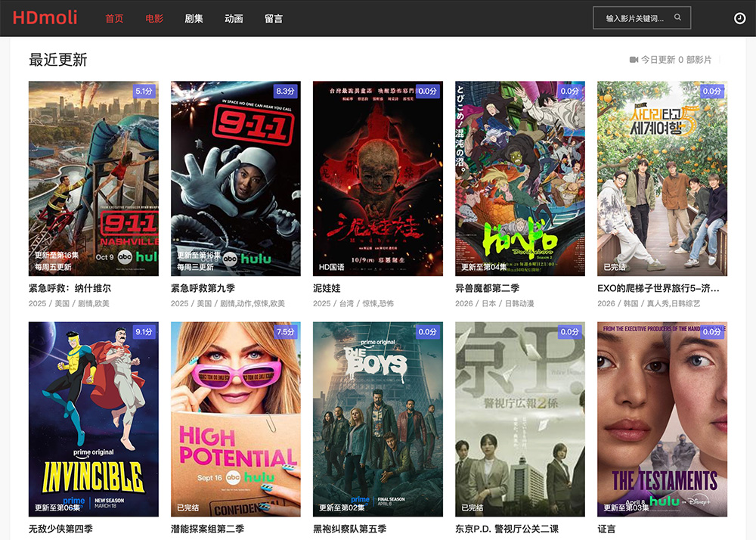The width and height of the screenshot is (756, 540).
Task: Click the search magnifier icon
Action: 677,17
